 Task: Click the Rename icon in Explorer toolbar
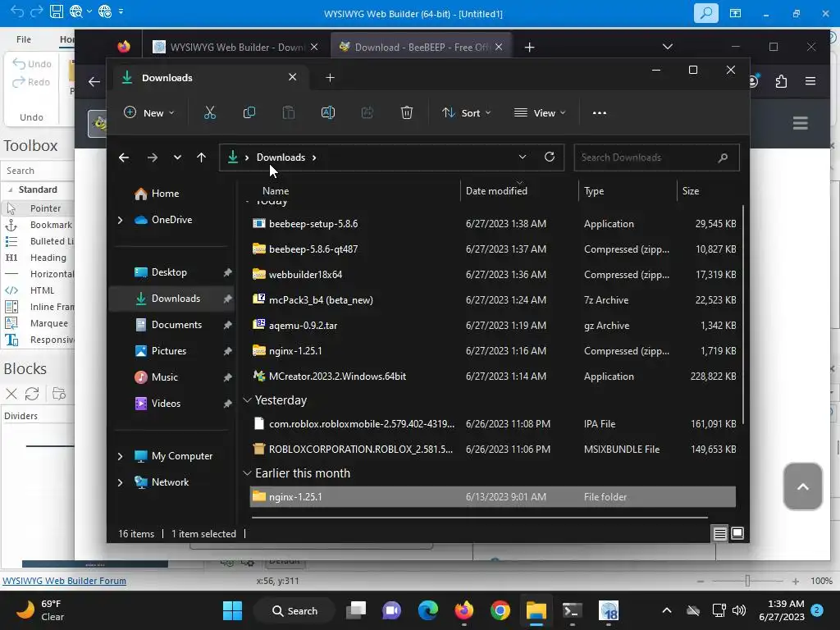click(x=328, y=113)
